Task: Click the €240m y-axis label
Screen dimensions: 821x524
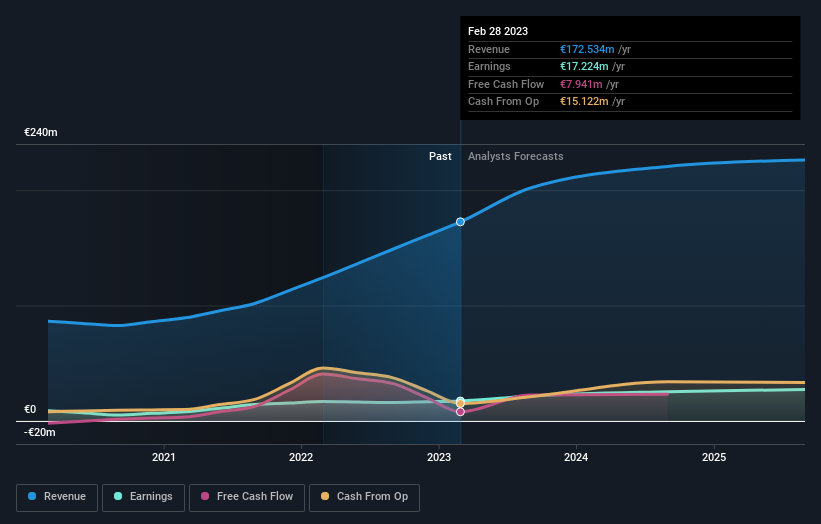Action: 41,132
